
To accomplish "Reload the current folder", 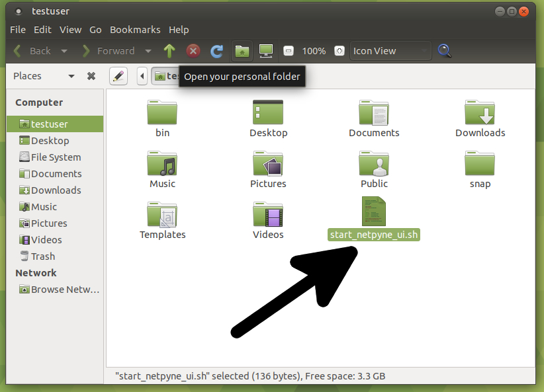I will [x=217, y=51].
